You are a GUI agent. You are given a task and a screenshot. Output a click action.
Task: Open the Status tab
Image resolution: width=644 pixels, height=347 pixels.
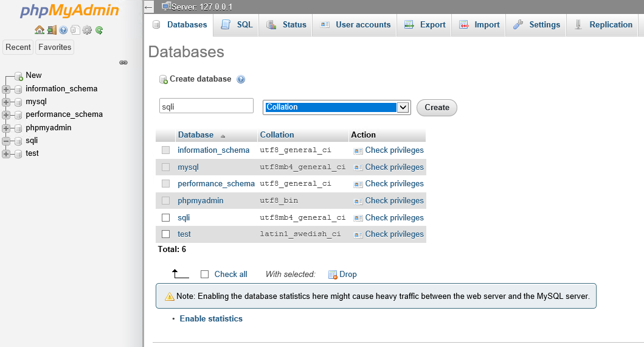tap(286, 25)
